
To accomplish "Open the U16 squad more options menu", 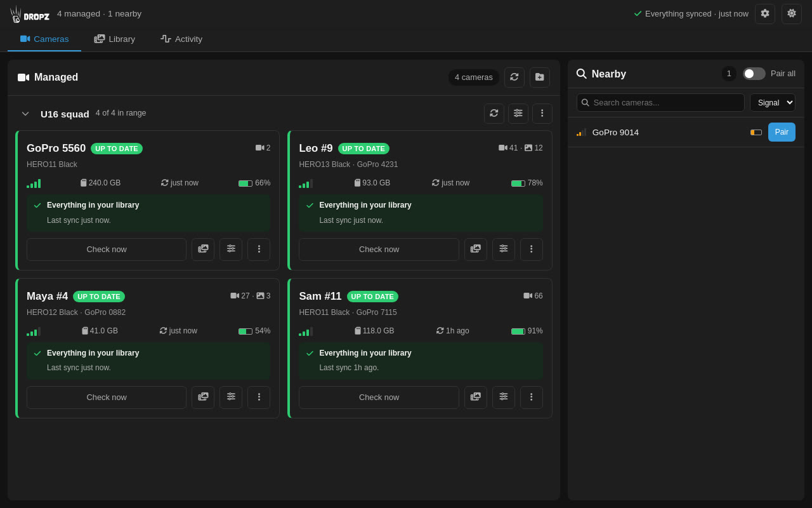I will coord(542,114).
